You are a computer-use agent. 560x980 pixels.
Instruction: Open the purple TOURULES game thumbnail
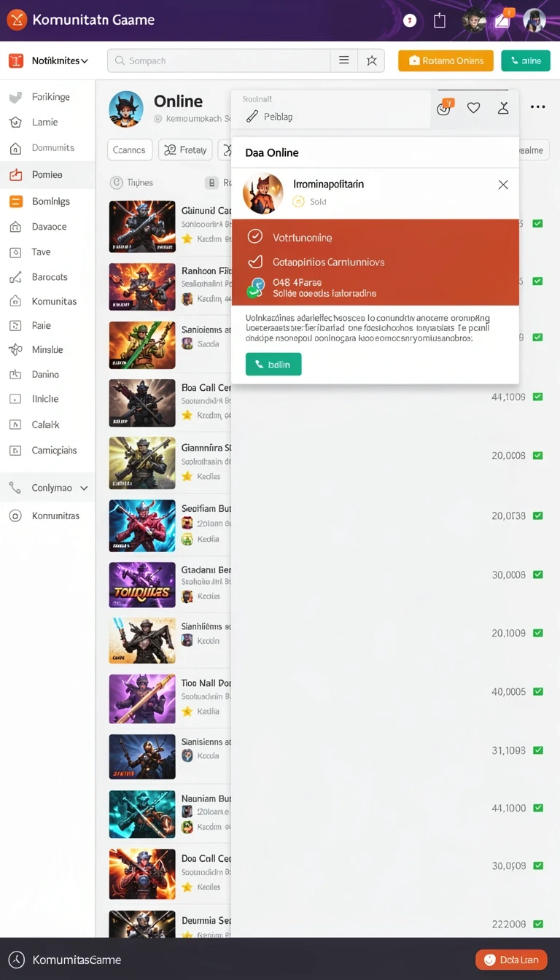[142, 586]
